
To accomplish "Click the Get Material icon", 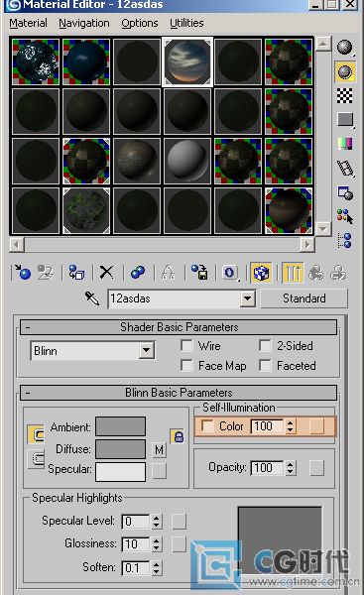I will click(23, 272).
